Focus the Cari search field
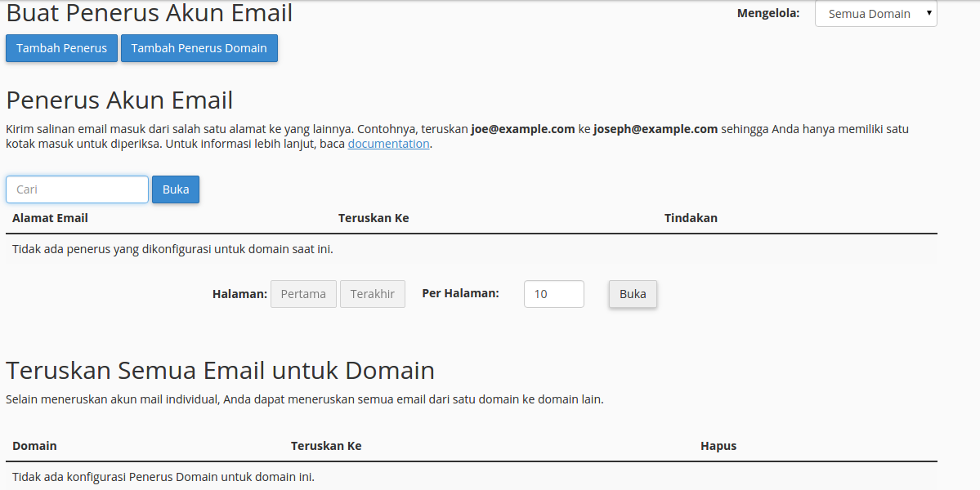 (x=77, y=189)
